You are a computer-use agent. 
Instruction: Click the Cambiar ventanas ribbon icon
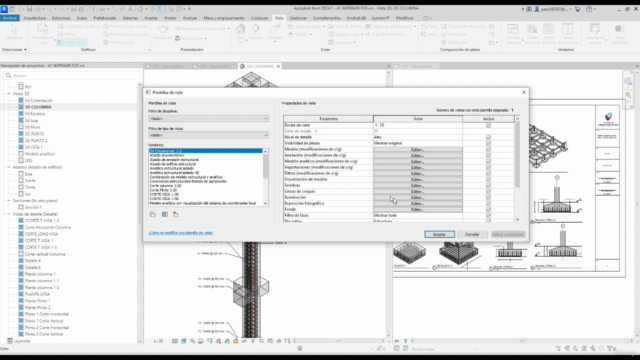(513, 29)
